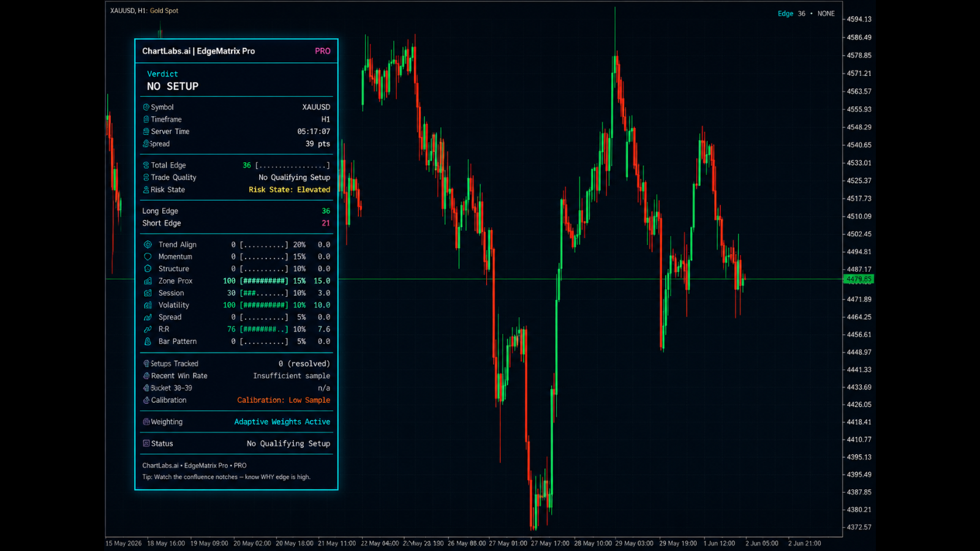Click the H1 timeframe value

(326, 119)
